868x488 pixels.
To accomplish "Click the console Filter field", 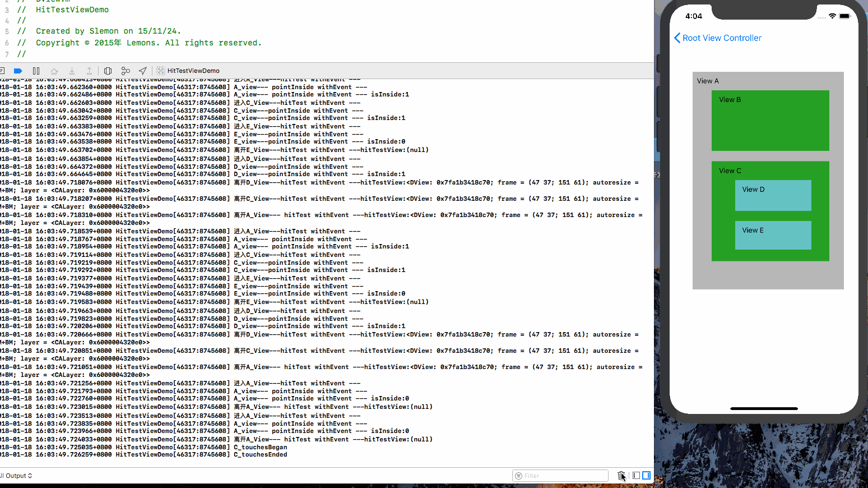I will click(x=563, y=476).
